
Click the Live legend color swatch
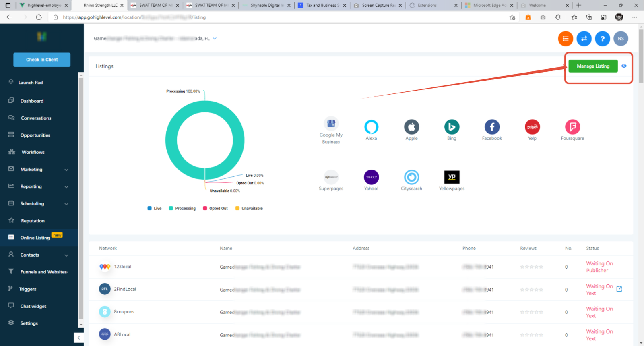pyautogui.click(x=150, y=208)
